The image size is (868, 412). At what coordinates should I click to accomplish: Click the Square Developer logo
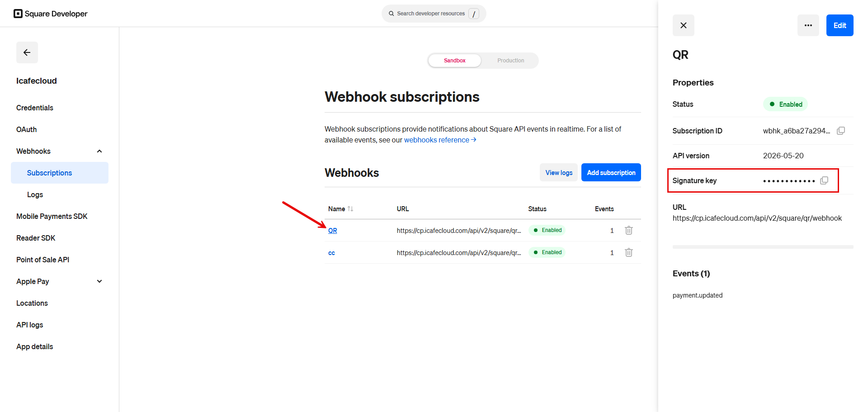coord(51,14)
